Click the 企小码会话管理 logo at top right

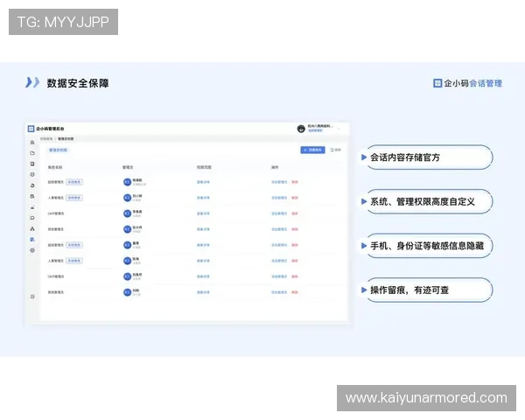[467, 83]
